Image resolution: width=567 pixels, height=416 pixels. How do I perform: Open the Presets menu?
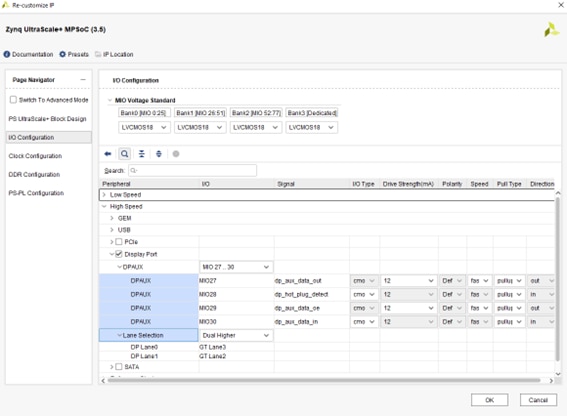[x=74, y=54]
